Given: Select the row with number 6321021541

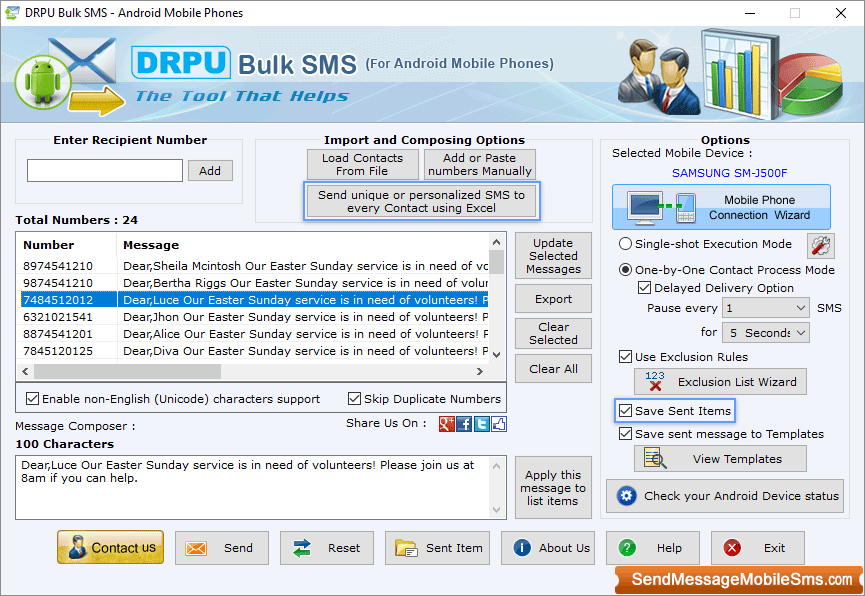Looking at the screenshot, I should [x=58, y=317].
